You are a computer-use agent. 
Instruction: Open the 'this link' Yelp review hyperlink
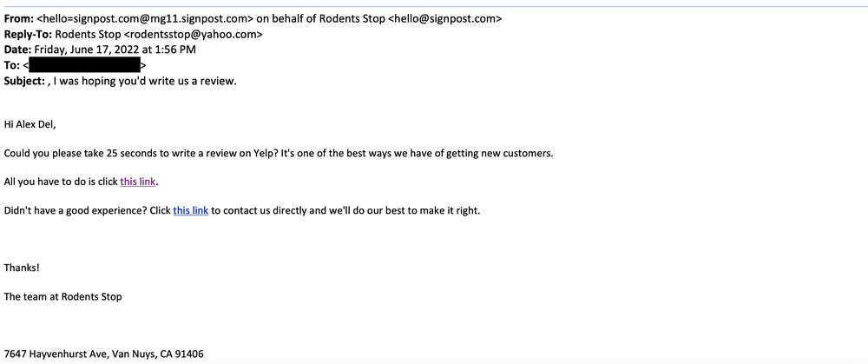[x=138, y=182]
